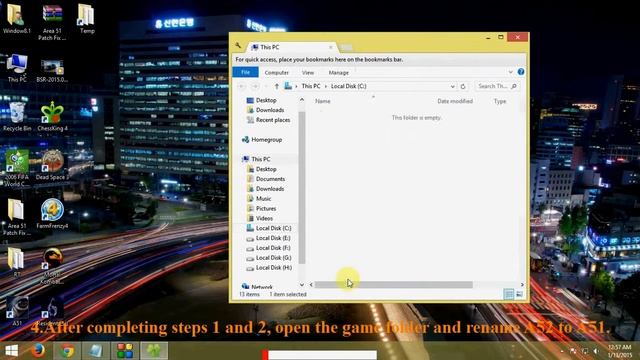Click the volume icon in system tray
640x360 pixels.
click(596, 351)
